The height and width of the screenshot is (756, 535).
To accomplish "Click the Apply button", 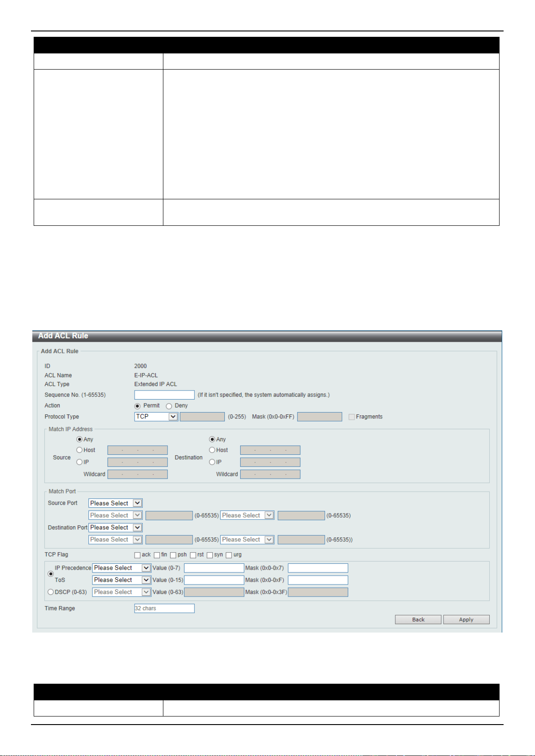I will point(466,620).
